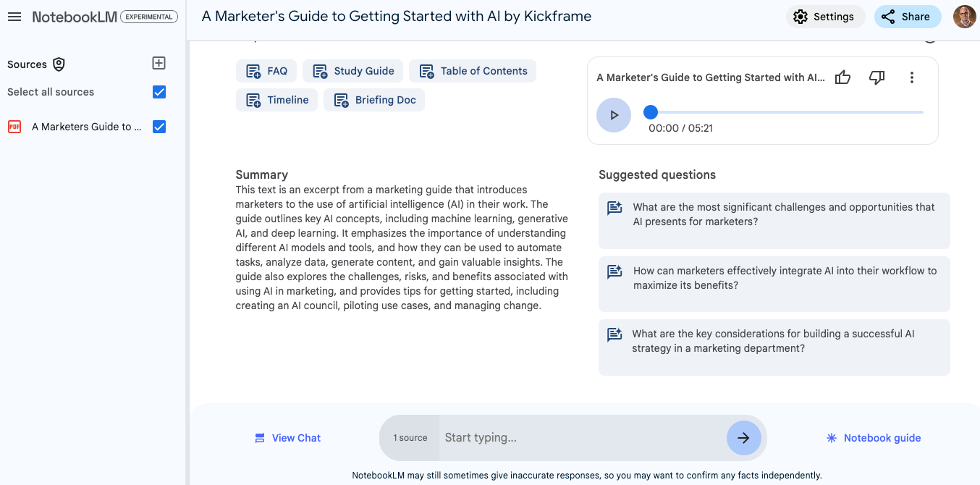
Task: Ask how marketers integrate AI into workflow
Action: pos(774,284)
